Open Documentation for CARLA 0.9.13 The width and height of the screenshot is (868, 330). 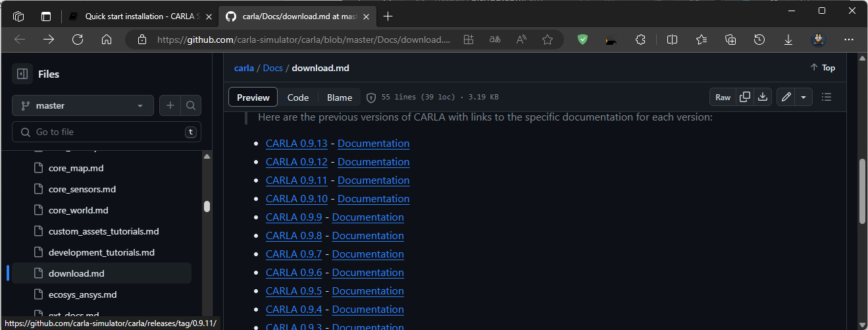374,144
